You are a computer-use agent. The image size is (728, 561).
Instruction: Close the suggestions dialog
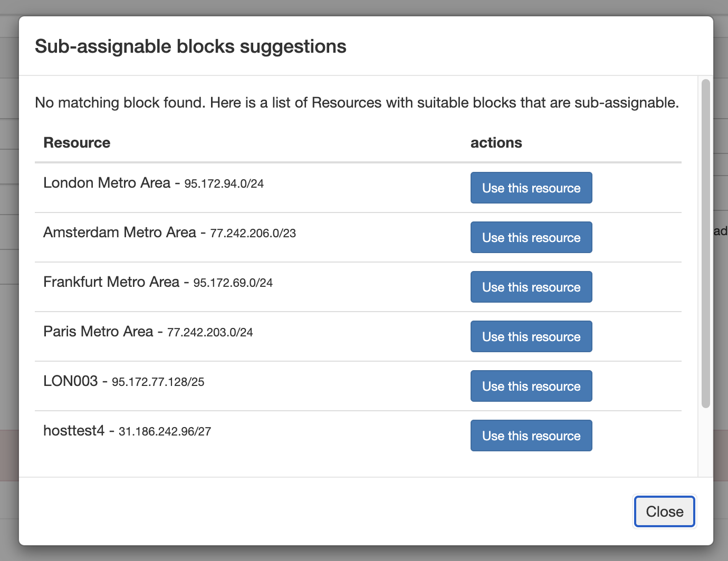[x=664, y=511]
